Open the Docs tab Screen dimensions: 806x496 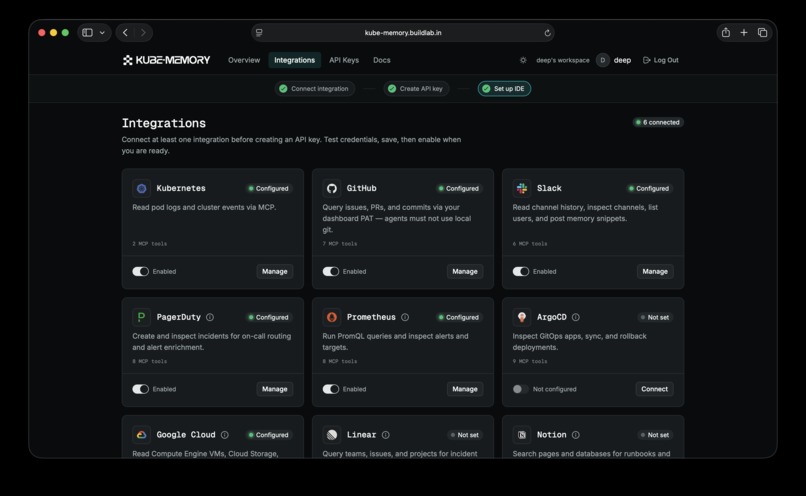click(x=381, y=60)
